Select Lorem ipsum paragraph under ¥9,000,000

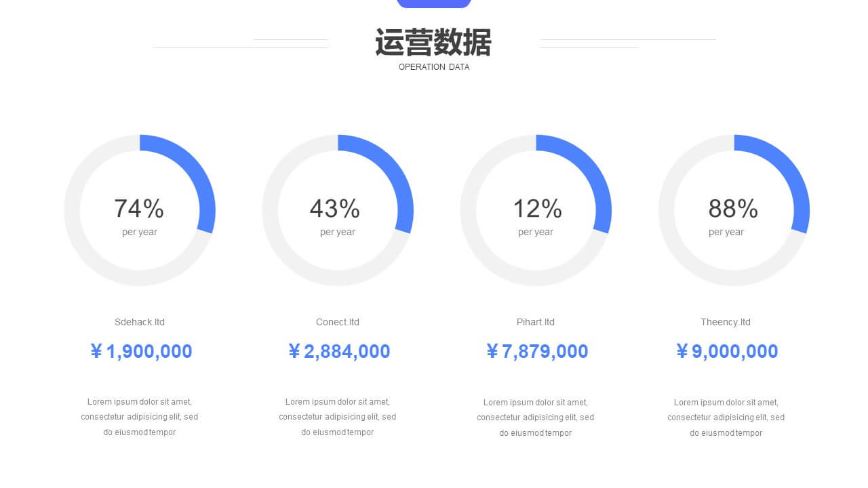coord(726,417)
